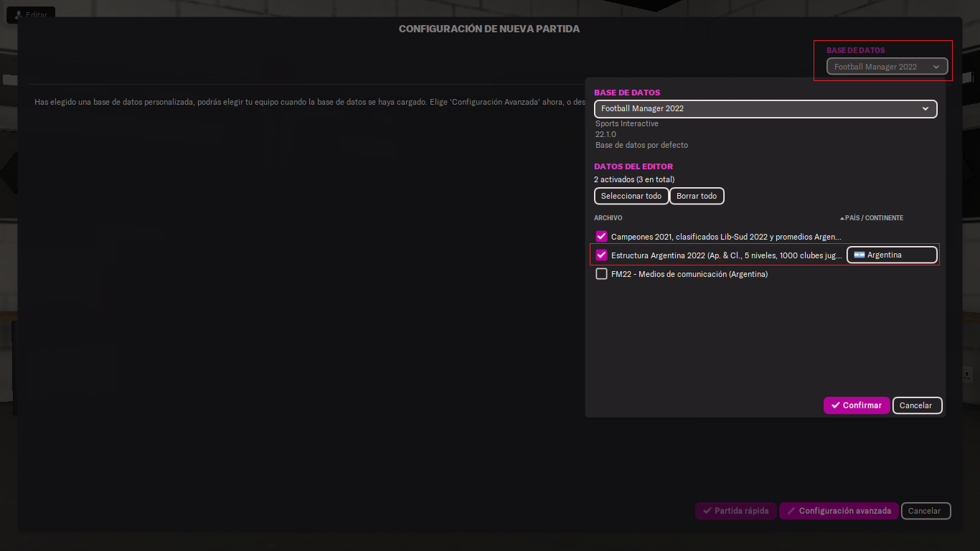Click the pencil icon on Configuración avanzada

tap(791, 511)
